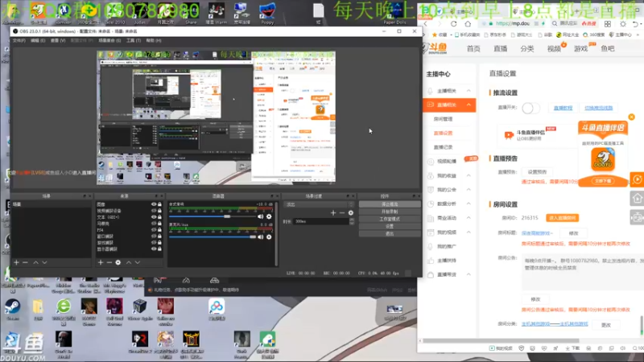Screen dimensions: 644x362
Task: Click browser home icon in Douyu window
Action: click(468, 24)
